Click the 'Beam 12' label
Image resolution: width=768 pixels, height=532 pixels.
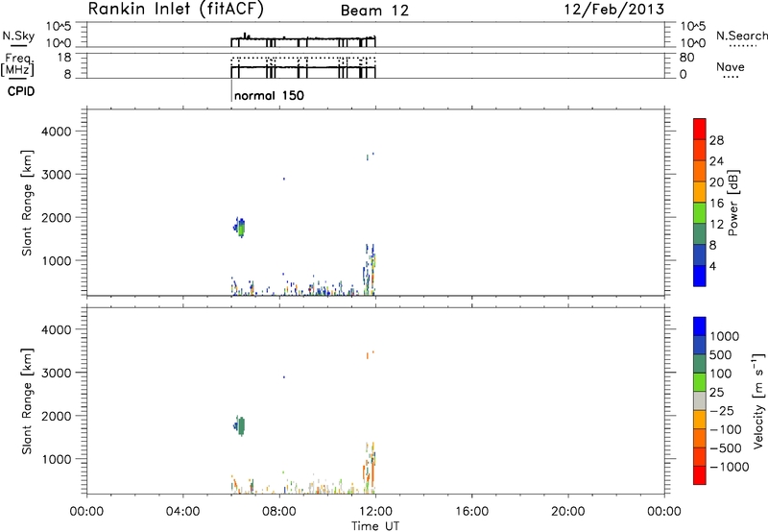coord(374,11)
